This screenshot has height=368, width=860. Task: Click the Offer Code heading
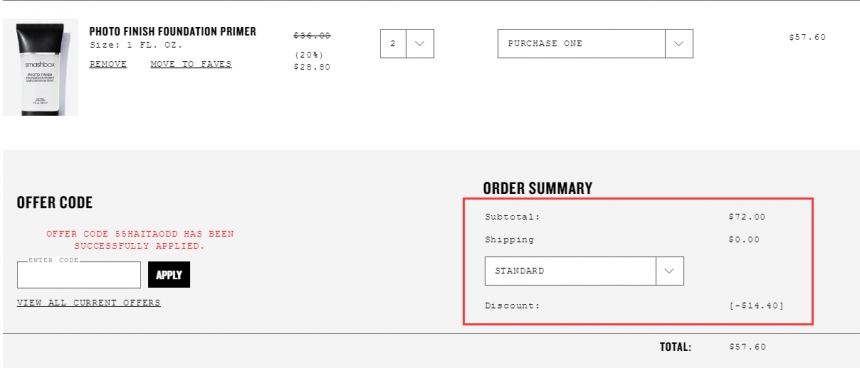pyautogui.click(x=55, y=202)
